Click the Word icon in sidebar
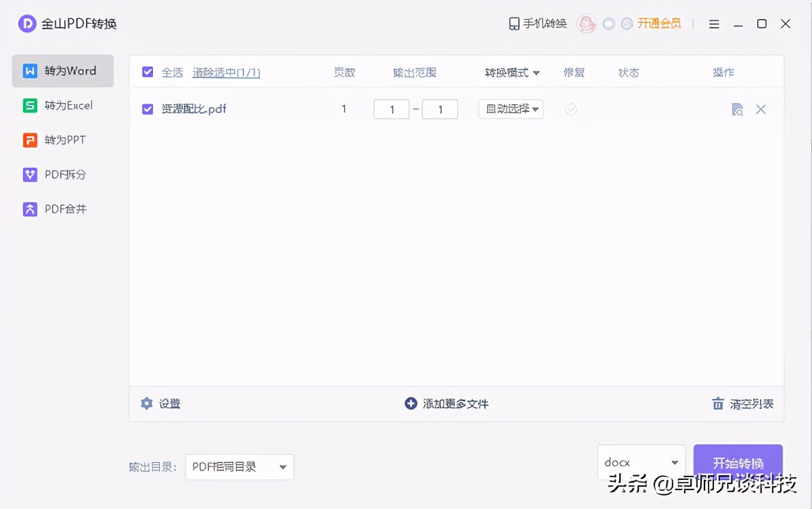 point(30,71)
